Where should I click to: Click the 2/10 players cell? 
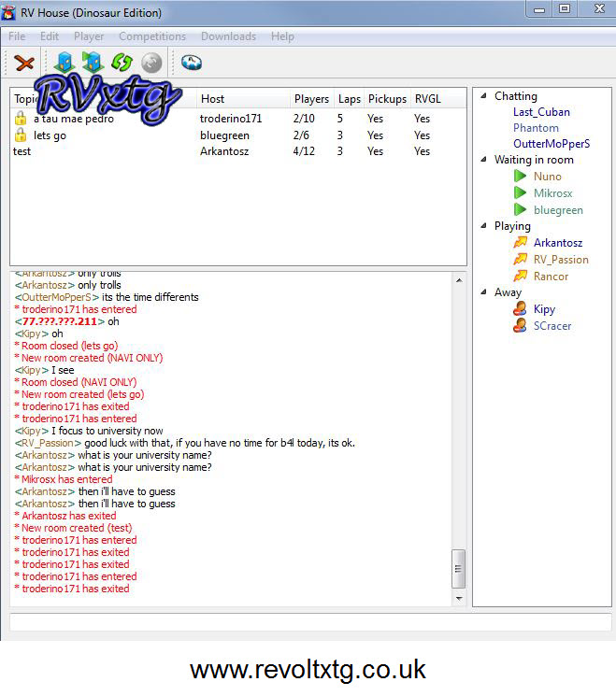pyautogui.click(x=304, y=119)
